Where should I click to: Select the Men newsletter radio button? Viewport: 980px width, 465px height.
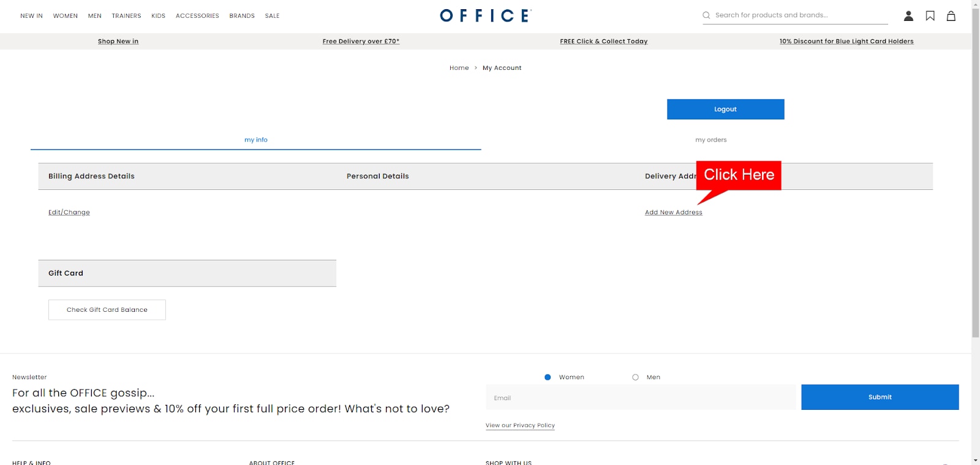pos(635,377)
